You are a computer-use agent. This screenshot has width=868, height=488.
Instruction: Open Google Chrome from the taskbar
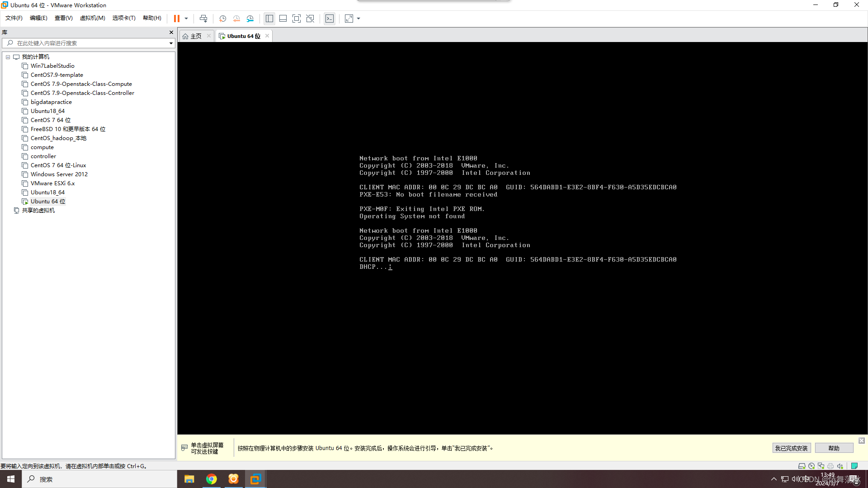pos(211,479)
